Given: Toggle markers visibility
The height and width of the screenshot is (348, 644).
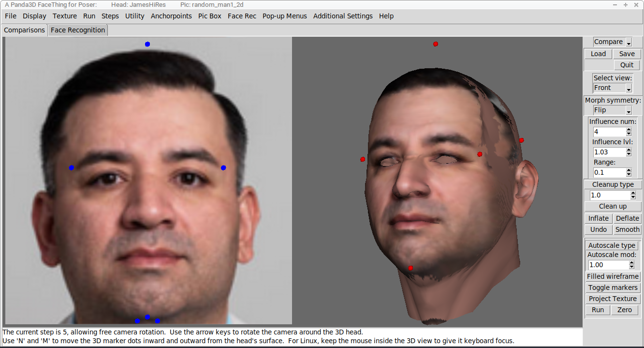Looking at the screenshot, I should point(613,287).
